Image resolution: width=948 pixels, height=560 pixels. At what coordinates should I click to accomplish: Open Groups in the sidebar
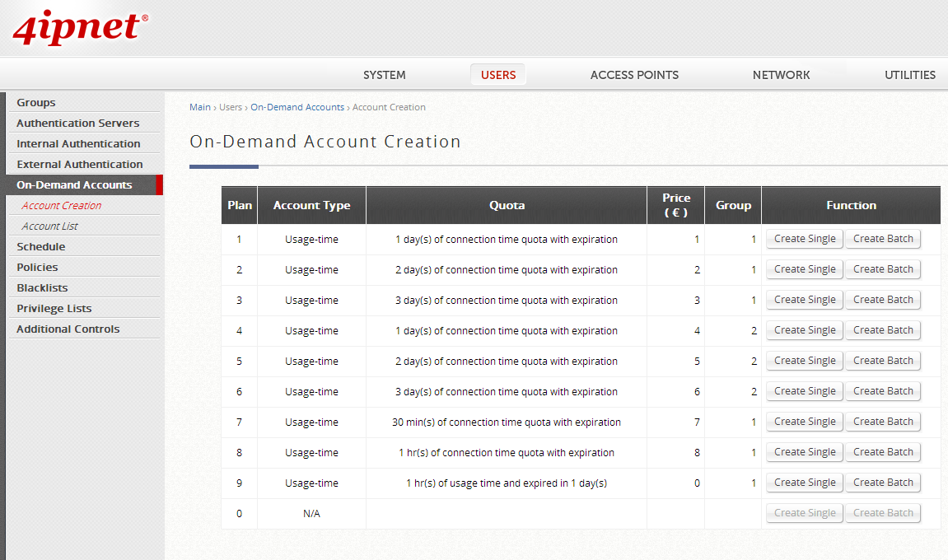click(36, 103)
